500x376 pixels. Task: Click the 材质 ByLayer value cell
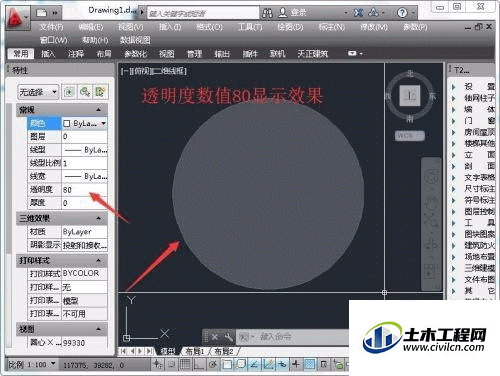pyautogui.click(x=85, y=232)
